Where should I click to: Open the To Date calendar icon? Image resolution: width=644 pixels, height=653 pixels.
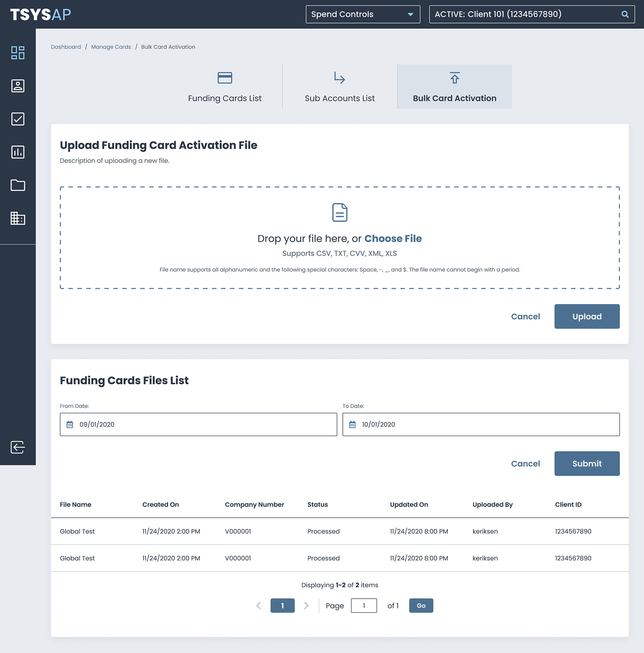(352, 425)
